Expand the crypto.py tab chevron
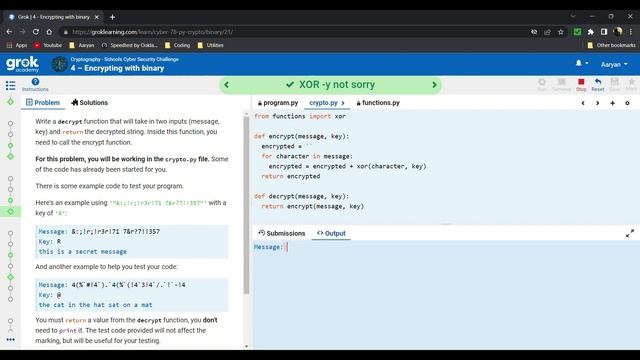Viewport: 640px width, 360px height. pos(343,103)
